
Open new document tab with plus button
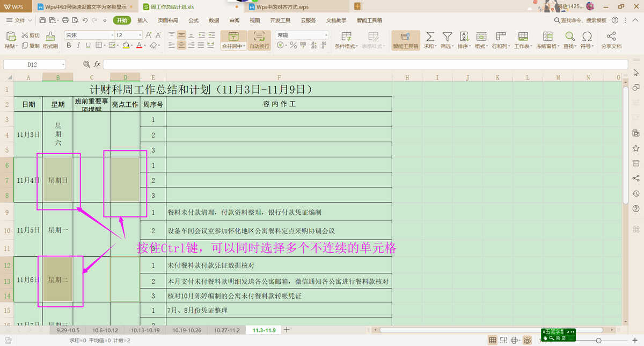pyautogui.click(x=358, y=6)
